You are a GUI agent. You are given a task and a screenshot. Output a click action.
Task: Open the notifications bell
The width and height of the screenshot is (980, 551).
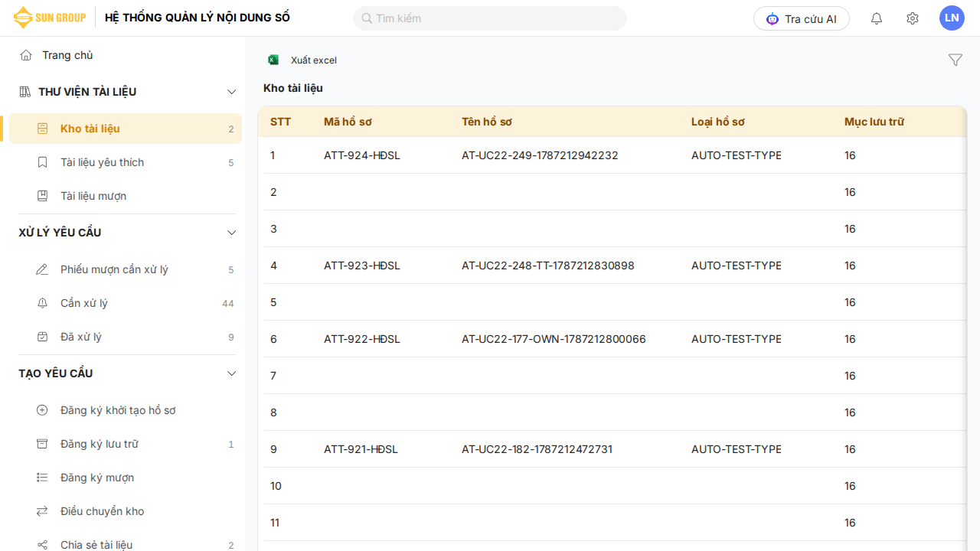click(877, 18)
